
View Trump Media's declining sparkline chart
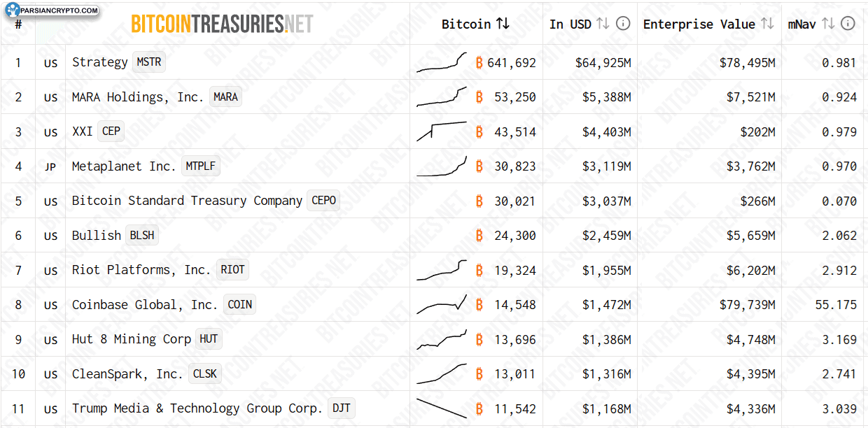[x=442, y=408]
